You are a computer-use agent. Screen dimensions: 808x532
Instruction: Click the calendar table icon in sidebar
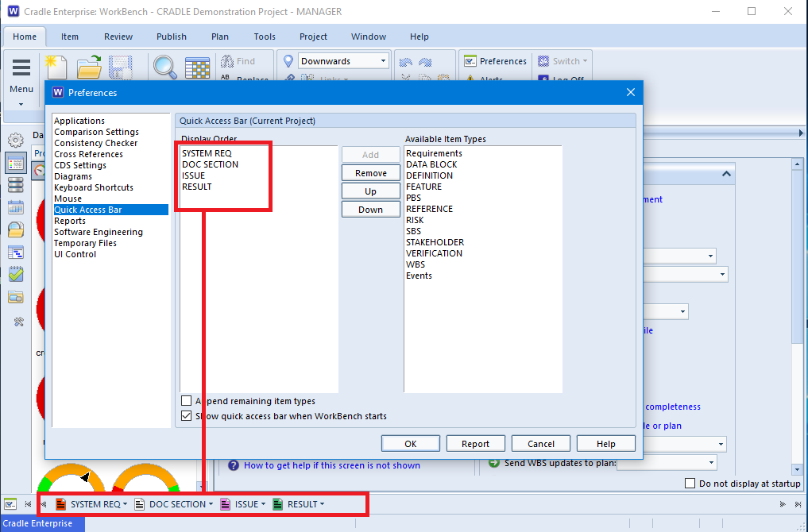tap(16, 207)
